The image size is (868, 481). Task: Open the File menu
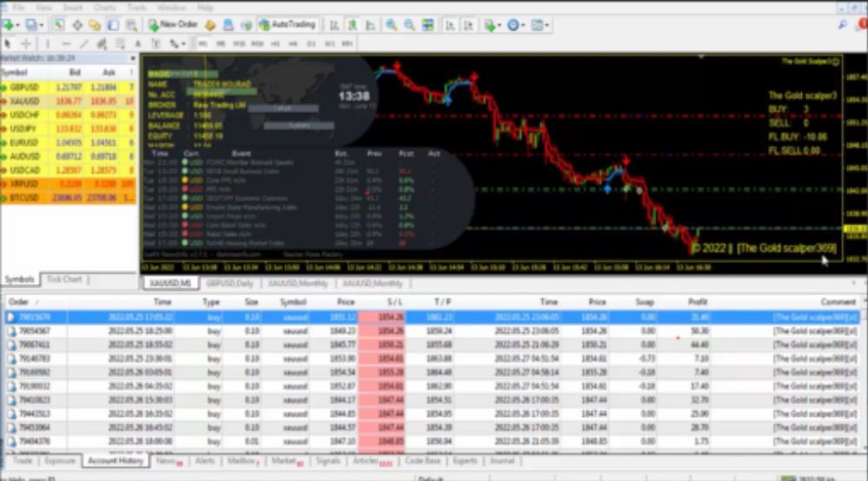point(18,8)
